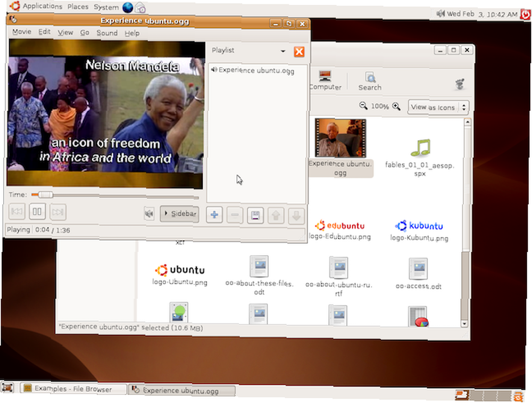Open the Places menu
Screen dimensions: 532x403
point(78,6)
